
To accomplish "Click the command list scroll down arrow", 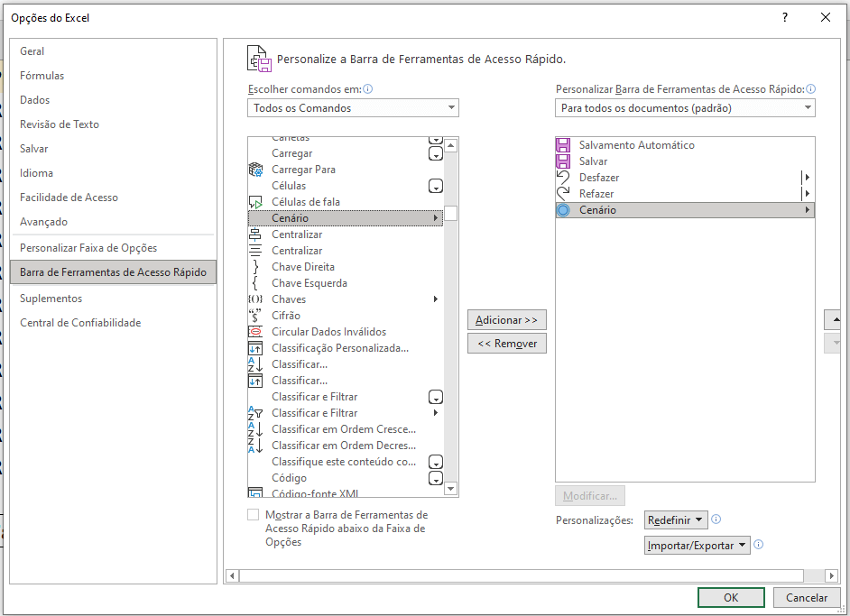I will pyautogui.click(x=450, y=489).
